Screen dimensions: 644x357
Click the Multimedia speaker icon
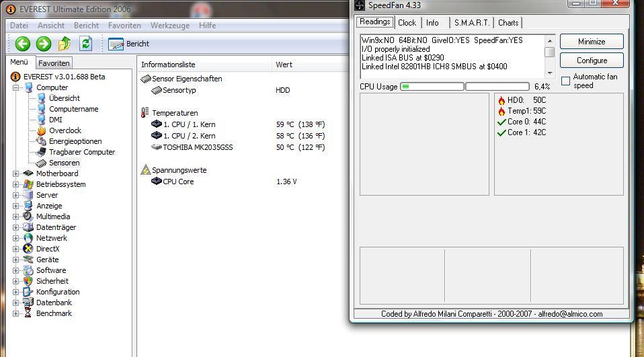pos(28,216)
